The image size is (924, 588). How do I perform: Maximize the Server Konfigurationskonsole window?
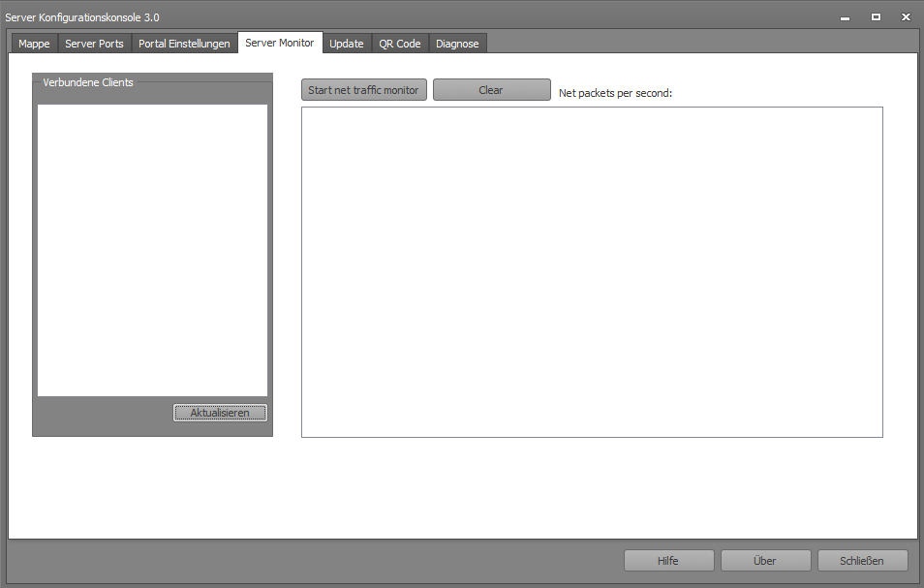(x=876, y=17)
